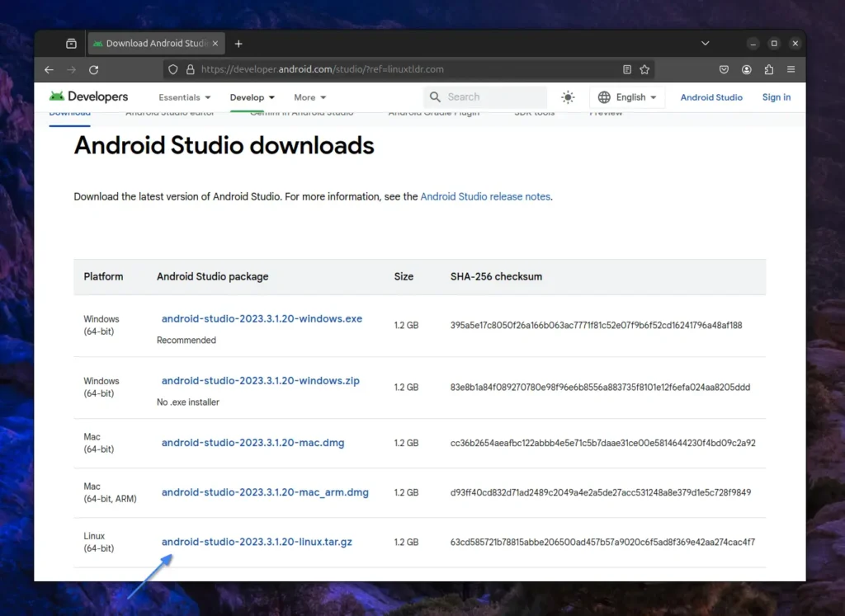Viewport: 845px width, 616px height.
Task: Click the Size column header
Action: [x=404, y=277]
